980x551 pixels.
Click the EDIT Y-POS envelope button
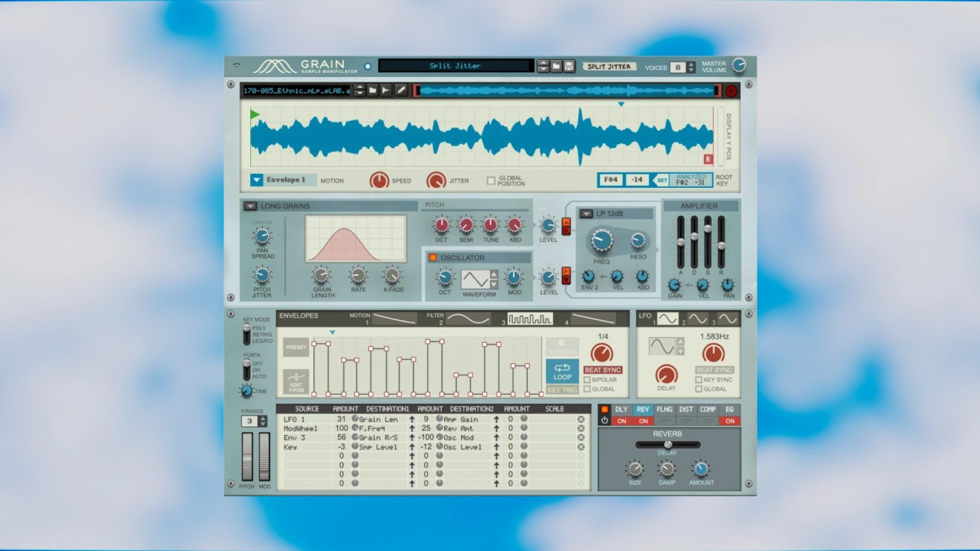[x=297, y=382]
